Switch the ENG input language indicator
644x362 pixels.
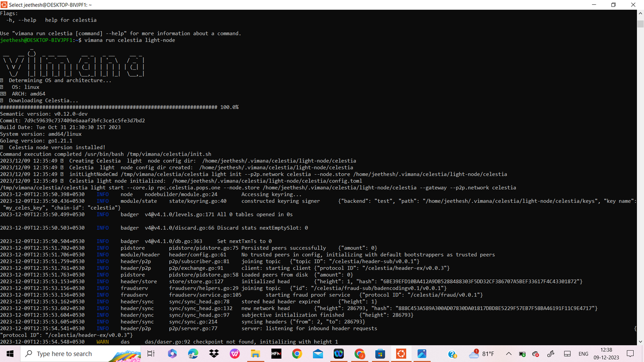coord(583,354)
